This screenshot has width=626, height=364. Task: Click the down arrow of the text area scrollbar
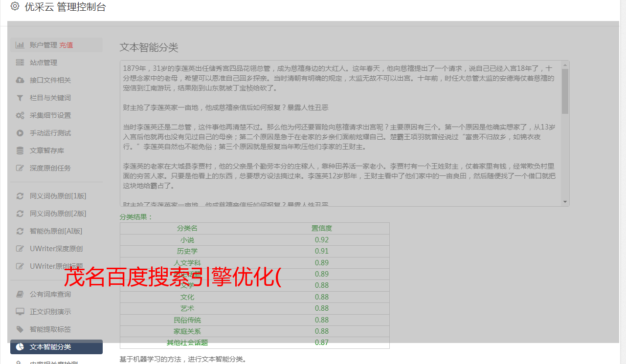[x=565, y=202]
